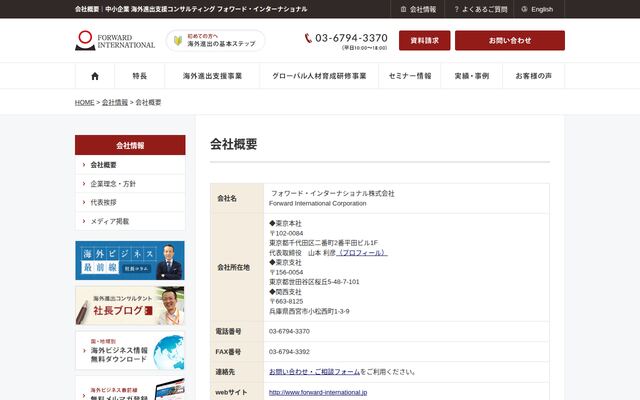Viewport: 640px width, 400px height.
Task: Click フォワード・インターナショナル株式会社 company name text
Action: [333, 193]
